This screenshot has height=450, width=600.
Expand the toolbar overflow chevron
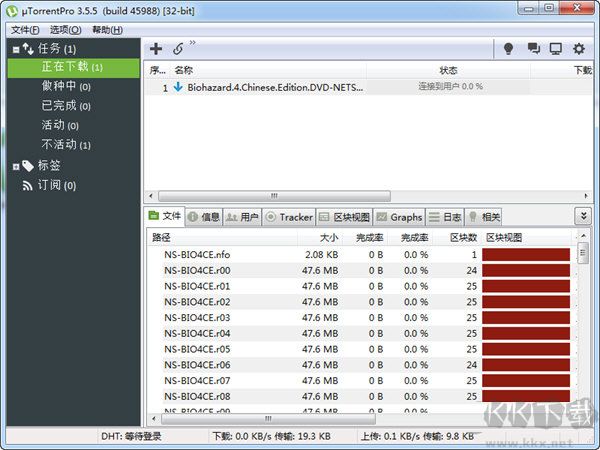click(192, 42)
